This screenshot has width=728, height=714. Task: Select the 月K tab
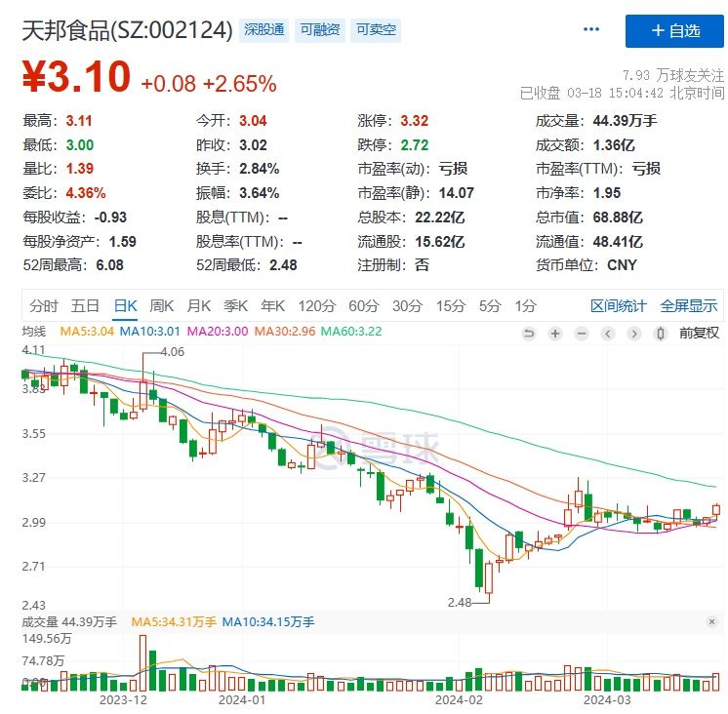(x=199, y=306)
